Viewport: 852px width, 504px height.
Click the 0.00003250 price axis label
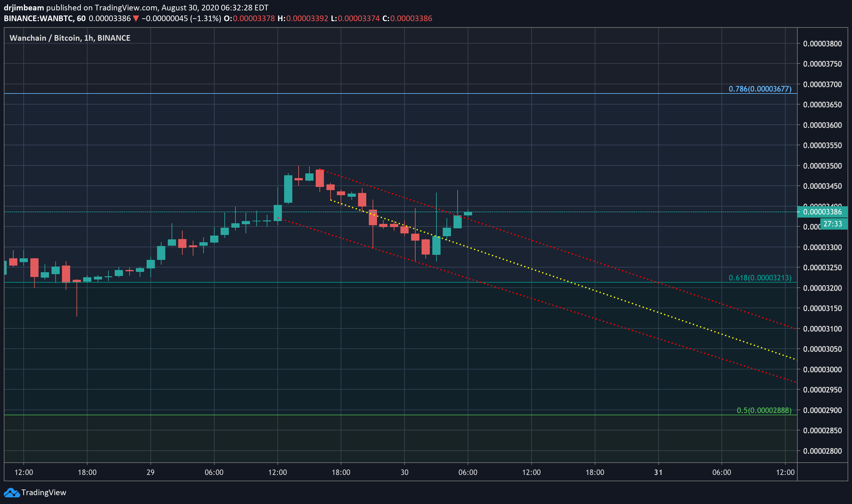tap(822, 267)
